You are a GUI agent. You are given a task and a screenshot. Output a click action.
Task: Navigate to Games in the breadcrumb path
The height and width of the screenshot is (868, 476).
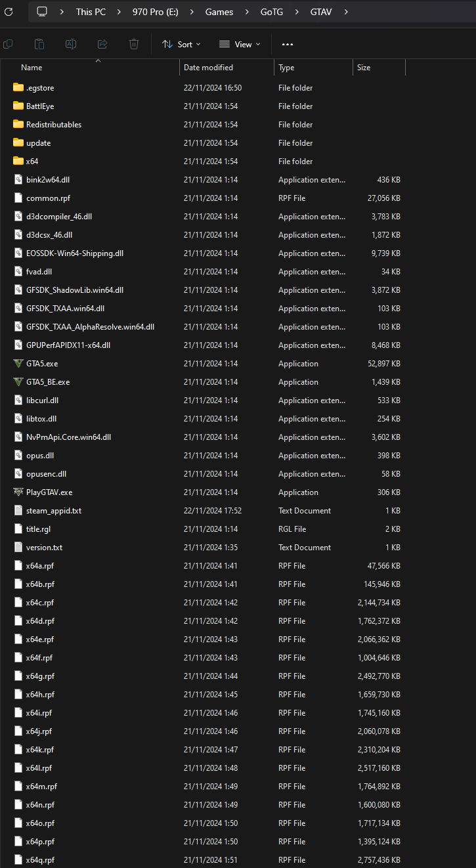219,12
